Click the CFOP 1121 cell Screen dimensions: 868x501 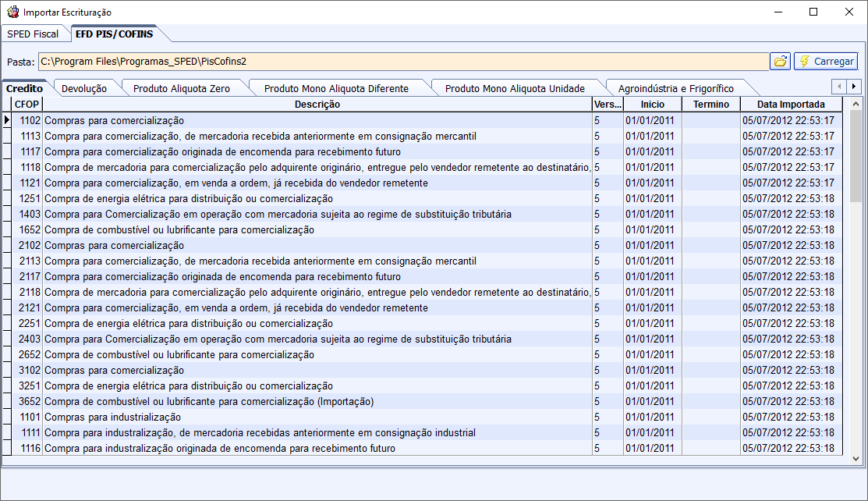click(x=27, y=183)
